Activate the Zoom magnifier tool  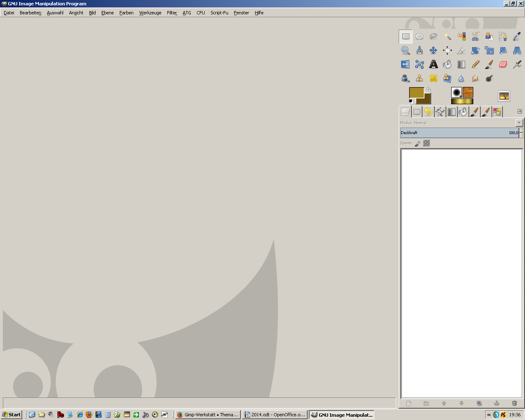tap(405, 50)
